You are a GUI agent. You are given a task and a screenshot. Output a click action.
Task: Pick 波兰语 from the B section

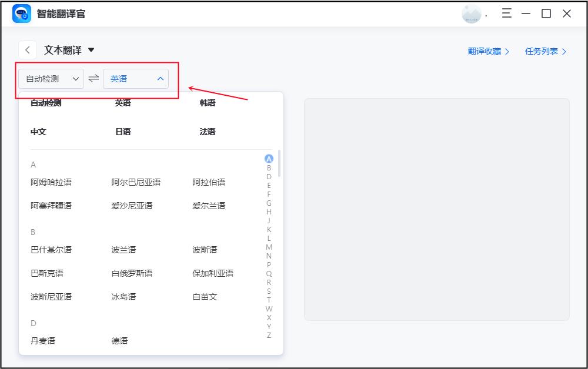[123, 250]
